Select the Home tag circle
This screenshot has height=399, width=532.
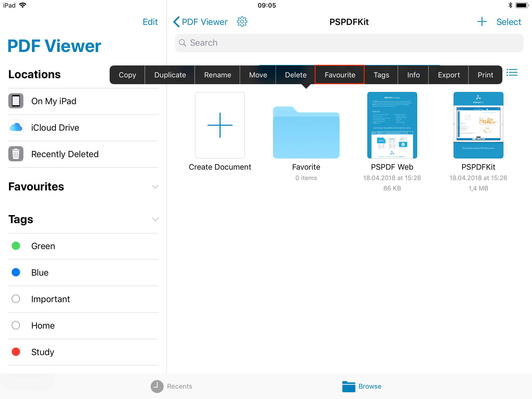pos(16,325)
